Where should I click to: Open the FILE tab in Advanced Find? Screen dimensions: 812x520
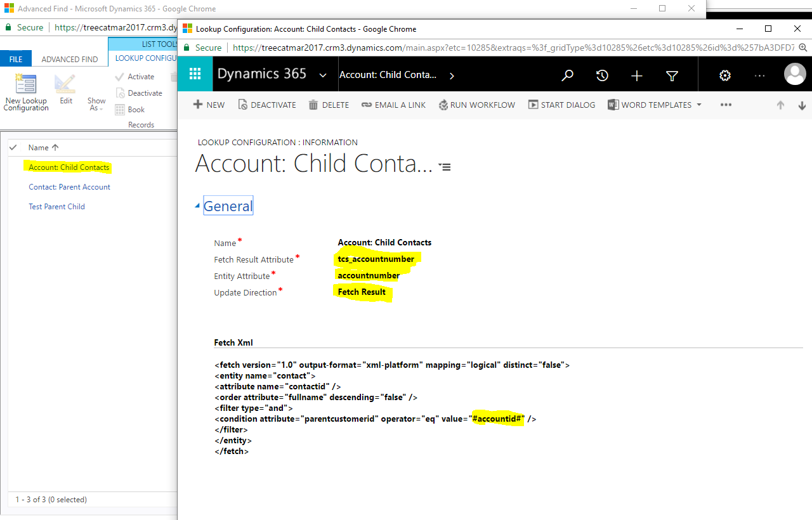tap(16, 59)
